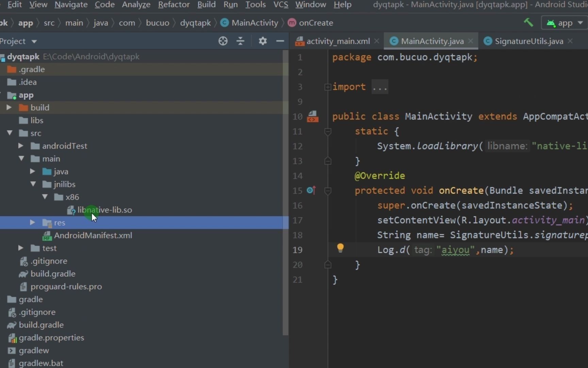This screenshot has height=368, width=588.
Task: Switch to SignatureUtils.java tab
Action: click(x=529, y=41)
